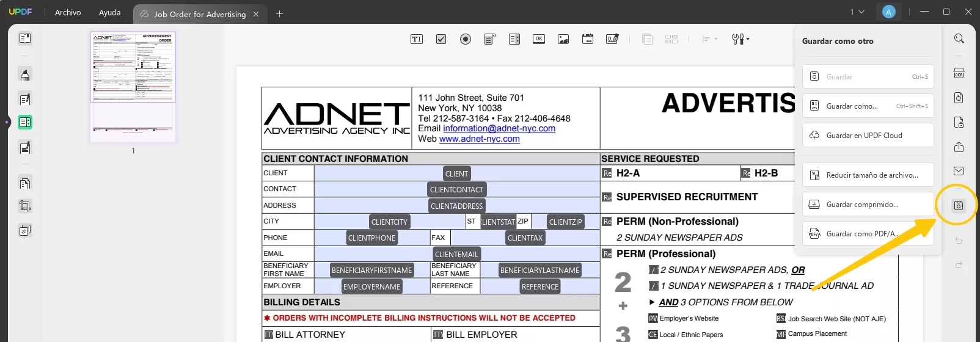Image resolution: width=980 pixels, height=342 pixels.
Task: Send file by email icon
Action: pos(959,171)
